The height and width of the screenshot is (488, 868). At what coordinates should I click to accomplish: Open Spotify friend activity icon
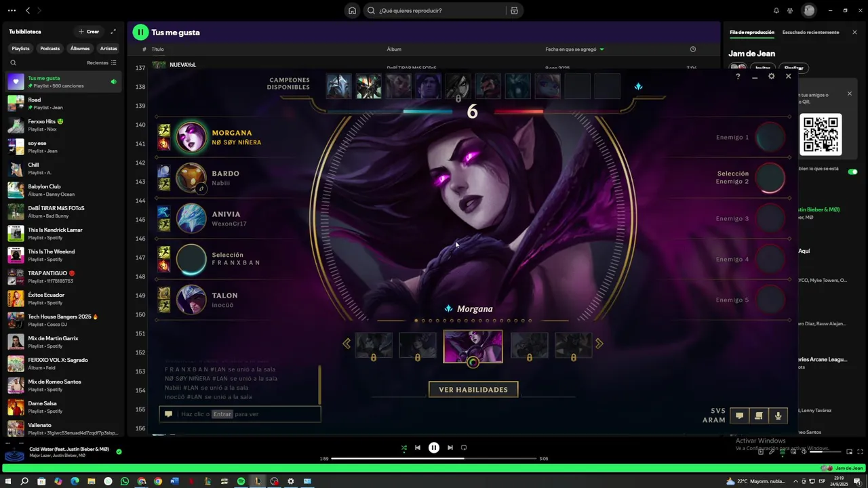click(790, 10)
